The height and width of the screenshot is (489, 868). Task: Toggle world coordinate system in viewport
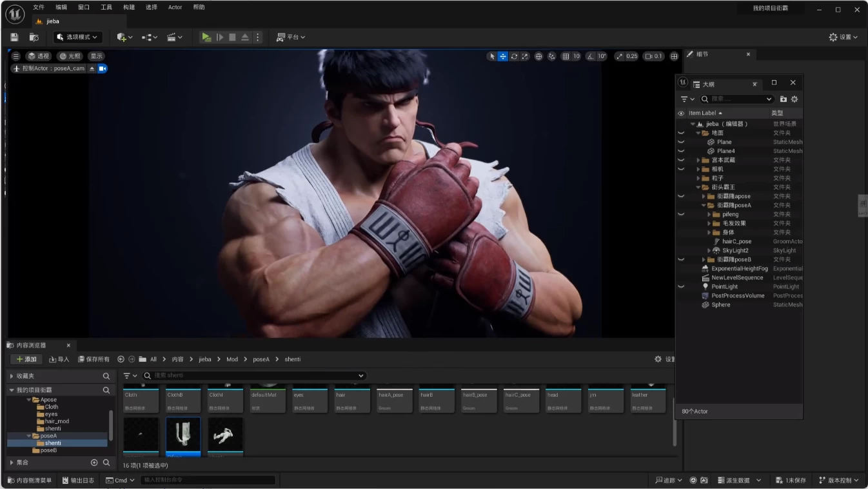538,56
